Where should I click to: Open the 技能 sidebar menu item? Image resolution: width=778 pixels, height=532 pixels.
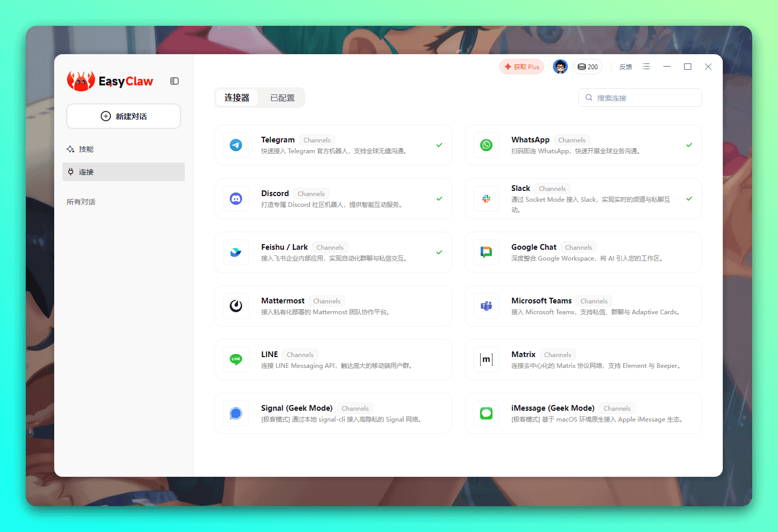86,149
